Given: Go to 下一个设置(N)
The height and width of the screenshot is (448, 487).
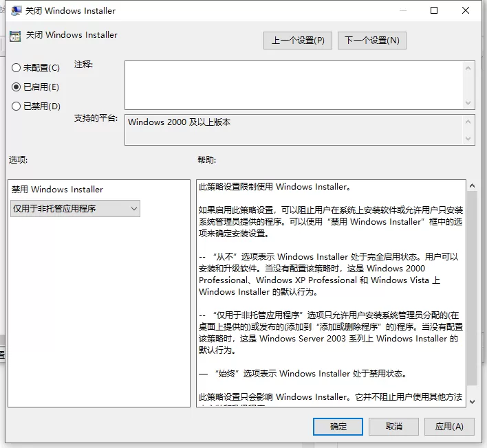Looking at the screenshot, I should pyautogui.click(x=371, y=41).
